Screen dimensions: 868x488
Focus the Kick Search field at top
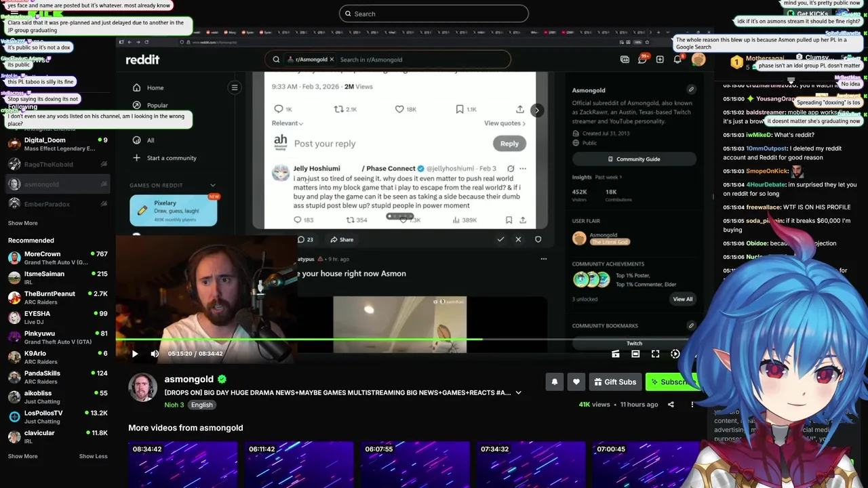434,14
